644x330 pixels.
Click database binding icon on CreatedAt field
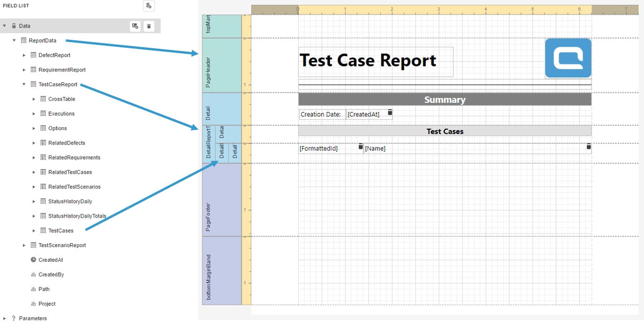[390, 113]
